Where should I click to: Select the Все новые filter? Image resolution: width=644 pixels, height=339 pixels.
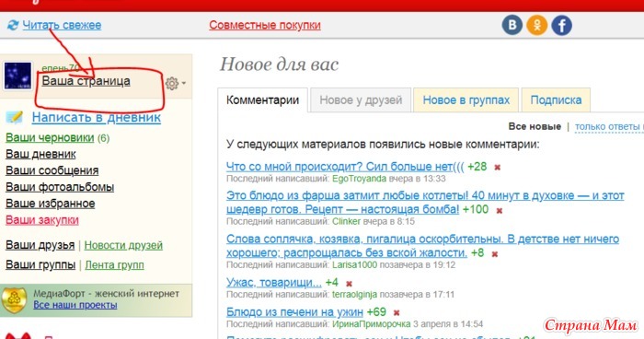click(x=535, y=127)
